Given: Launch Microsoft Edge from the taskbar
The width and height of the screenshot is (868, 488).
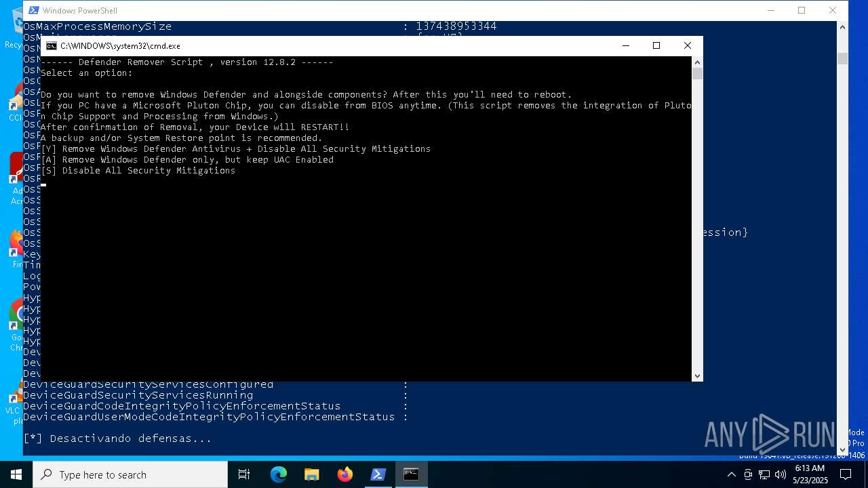Looking at the screenshot, I should [279, 474].
